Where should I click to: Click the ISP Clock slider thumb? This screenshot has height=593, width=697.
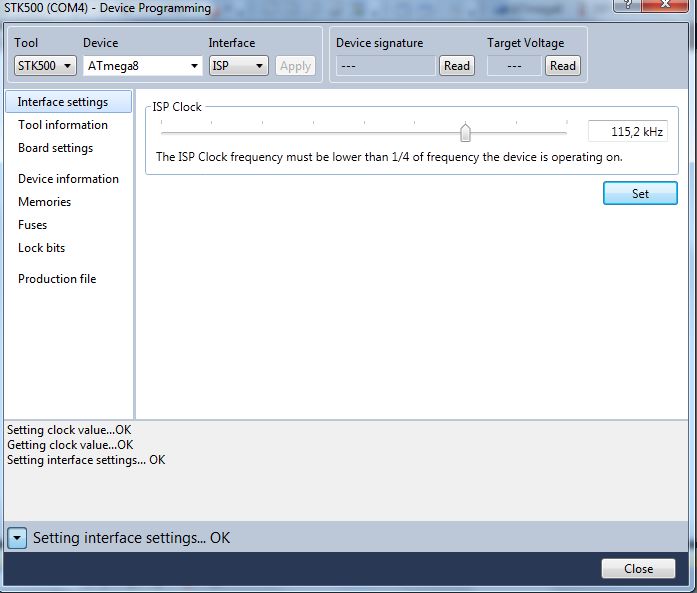click(x=465, y=132)
